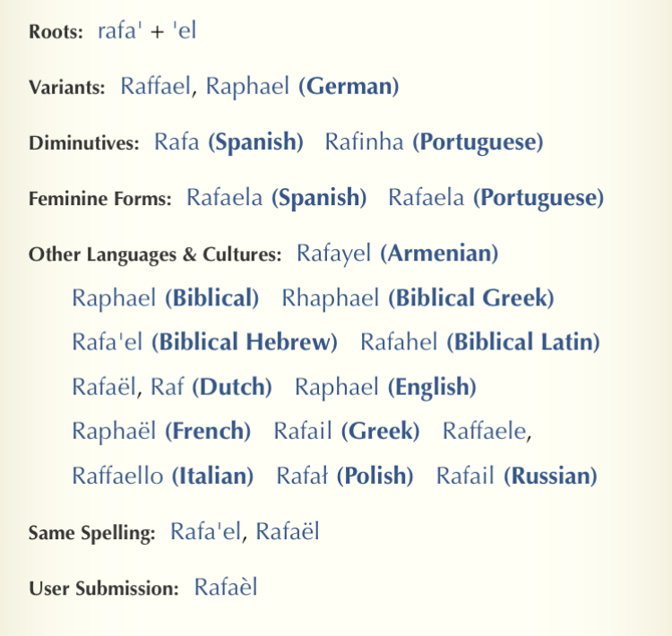Open the Biblical Greek name Rhaphael
The height and width of the screenshot is (636, 672).
331,297
